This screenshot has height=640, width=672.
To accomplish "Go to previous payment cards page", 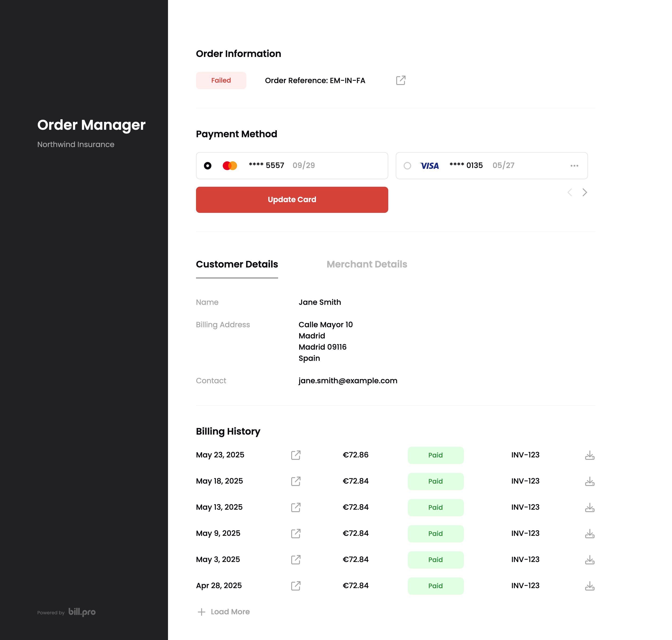I will click(x=570, y=192).
